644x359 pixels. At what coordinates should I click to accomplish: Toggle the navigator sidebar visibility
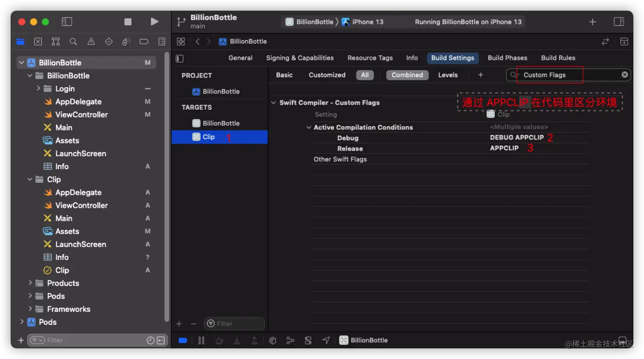67,22
